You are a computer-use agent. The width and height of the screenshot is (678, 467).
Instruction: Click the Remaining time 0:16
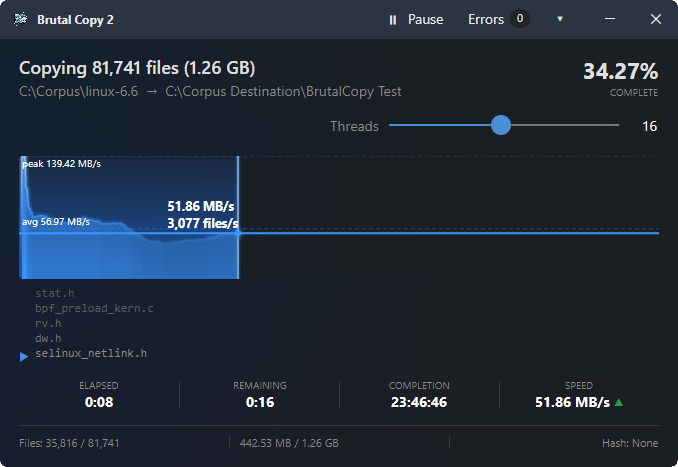(x=260, y=402)
